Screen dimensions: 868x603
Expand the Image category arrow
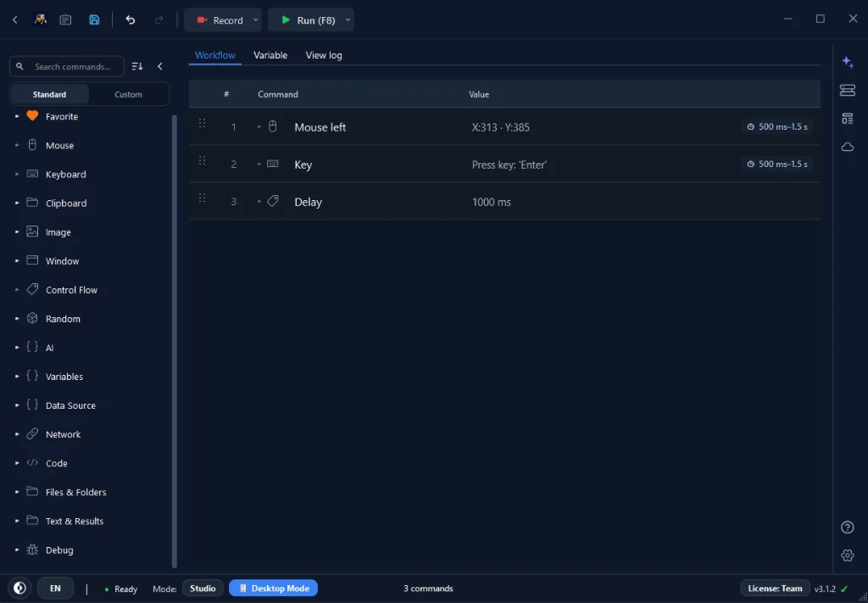(x=17, y=232)
